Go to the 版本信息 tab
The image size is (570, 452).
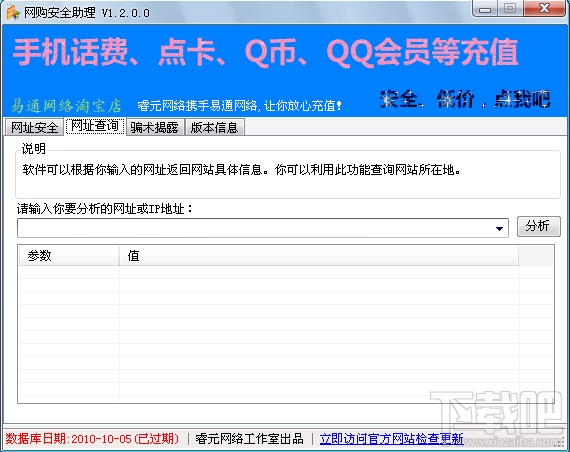click(x=214, y=128)
